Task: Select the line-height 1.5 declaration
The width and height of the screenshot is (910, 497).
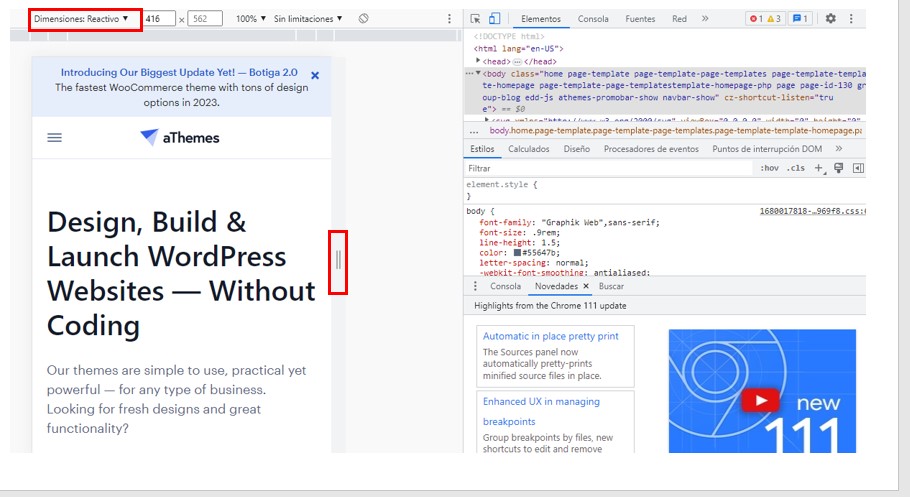Action: tap(519, 243)
